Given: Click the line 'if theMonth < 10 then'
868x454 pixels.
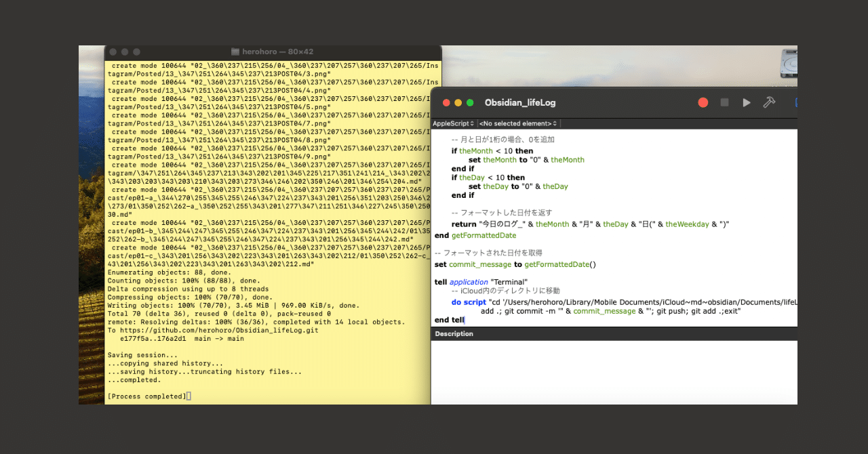Looking at the screenshot, I should pos(492,151).
